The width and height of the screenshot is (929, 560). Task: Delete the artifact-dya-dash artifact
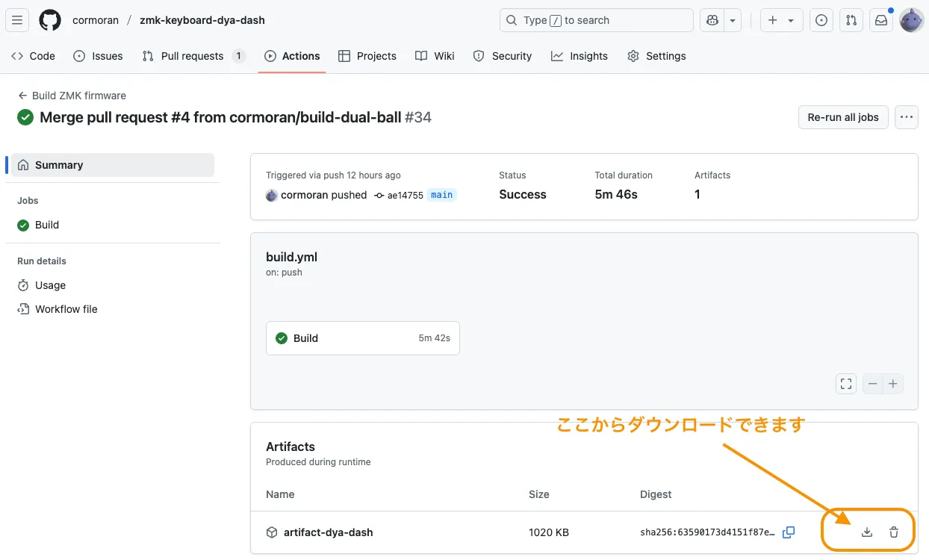point(894,532)
